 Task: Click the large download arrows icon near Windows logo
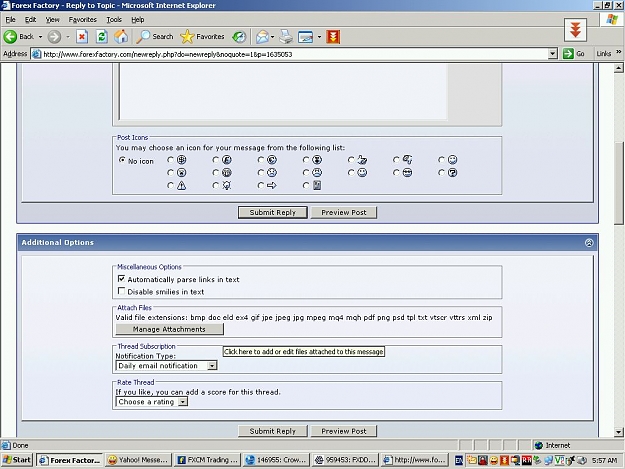(x=575, y=29)
